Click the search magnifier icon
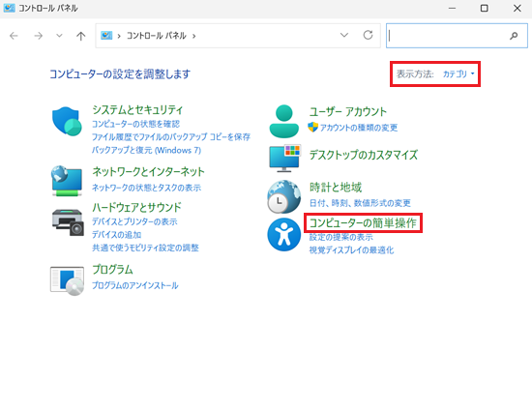This screenshot has width=532, height=410. click(514, 35)
